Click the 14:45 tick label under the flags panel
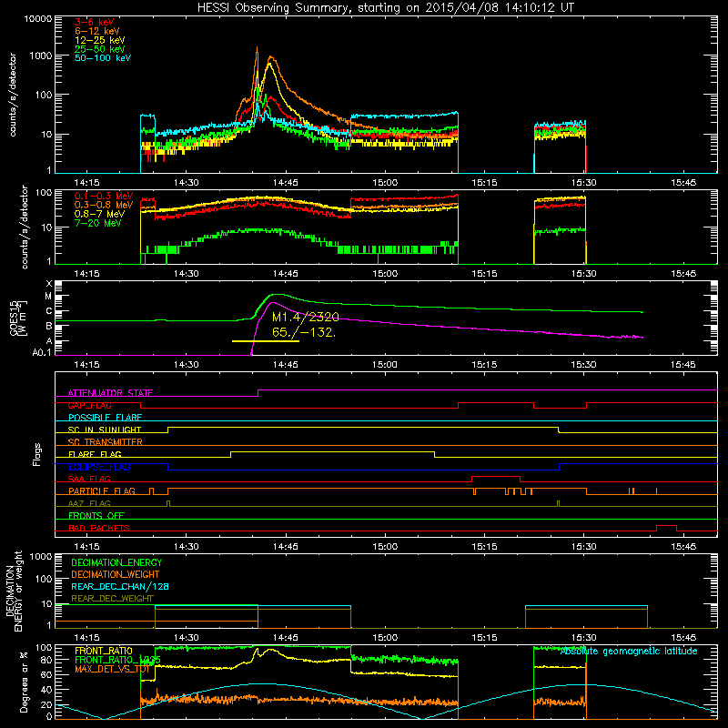Viewport: 728px width, 728px height. 286,547
